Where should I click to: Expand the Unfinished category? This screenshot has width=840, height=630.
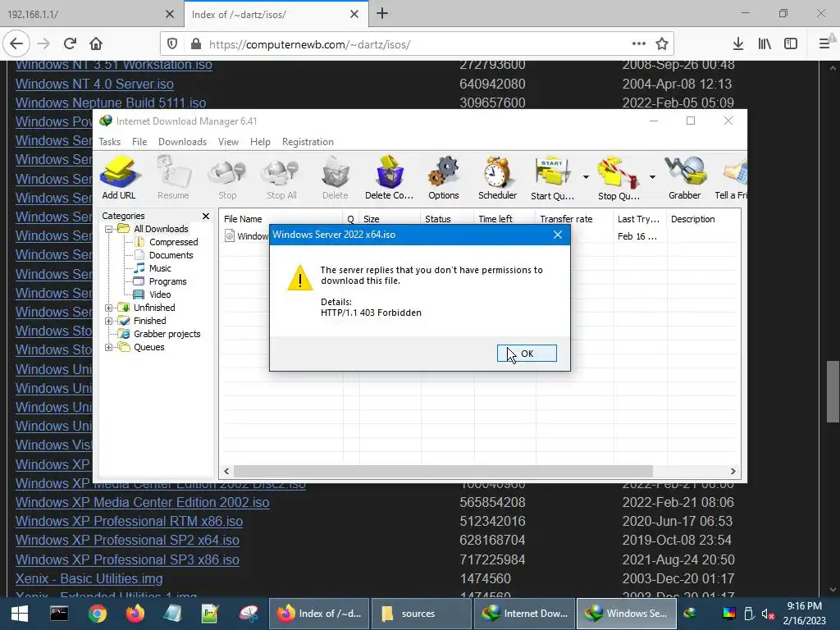click(109, 308)
